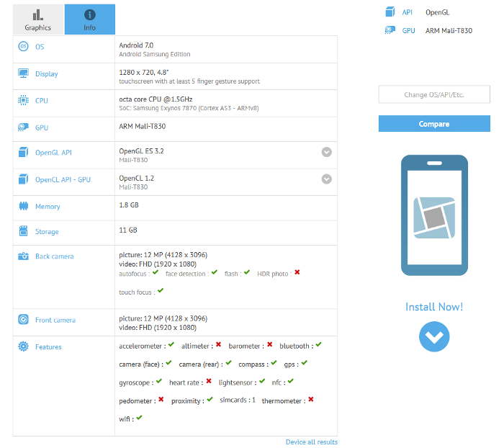Click the OS Android icon

point(23,46)
